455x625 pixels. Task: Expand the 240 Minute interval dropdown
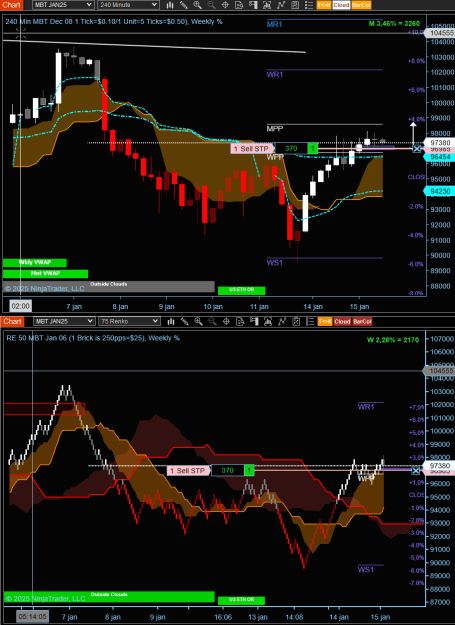click(x=128, y=5)
